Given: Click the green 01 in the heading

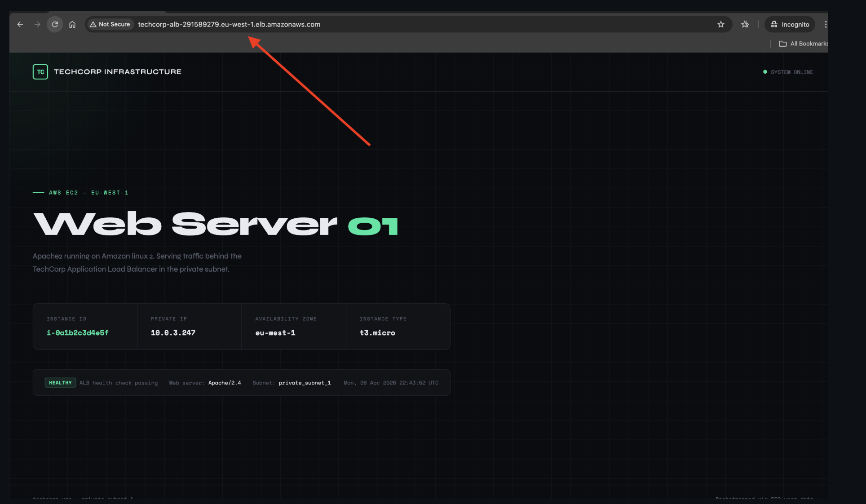Looking at the screenshot, I should [x=373, y=226].
